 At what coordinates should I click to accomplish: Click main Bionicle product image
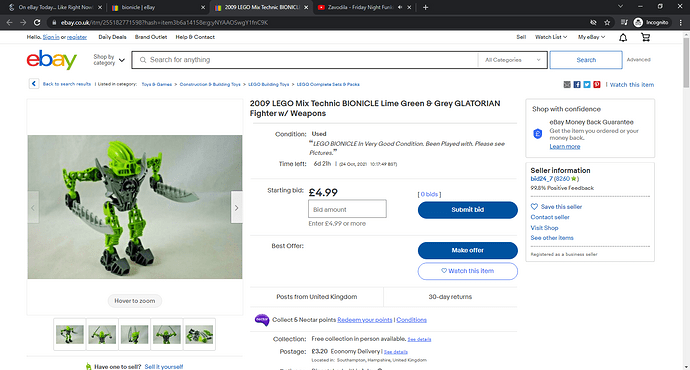coord(135,207)
